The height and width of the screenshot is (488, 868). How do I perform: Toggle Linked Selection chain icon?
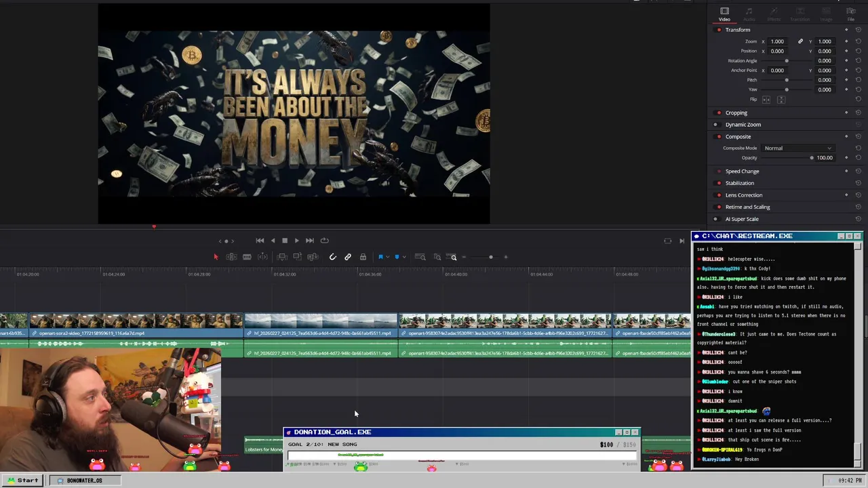[x=348, y=257]
